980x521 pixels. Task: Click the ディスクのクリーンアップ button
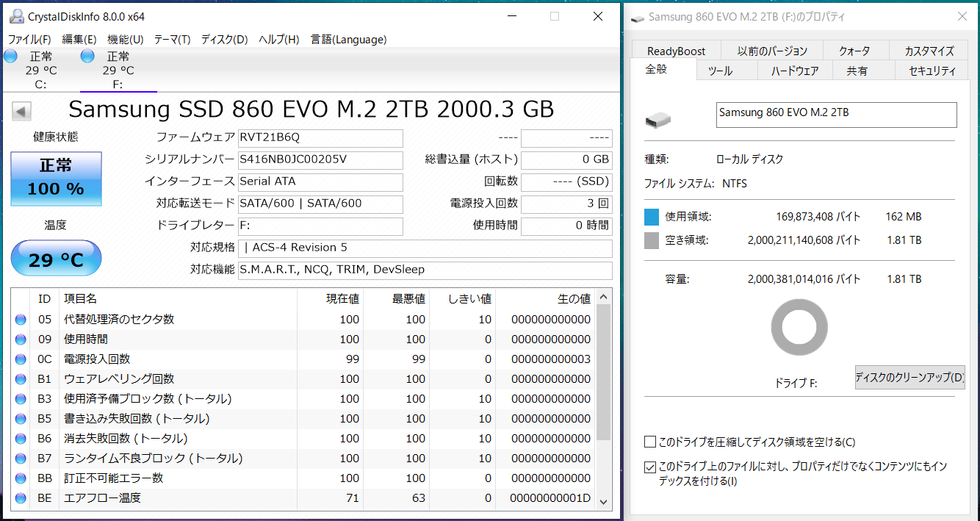click(909, 378)
